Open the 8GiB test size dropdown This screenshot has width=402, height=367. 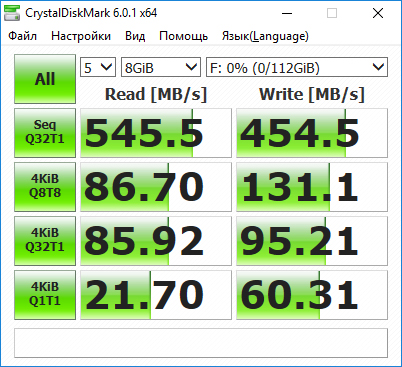point(161,67)
